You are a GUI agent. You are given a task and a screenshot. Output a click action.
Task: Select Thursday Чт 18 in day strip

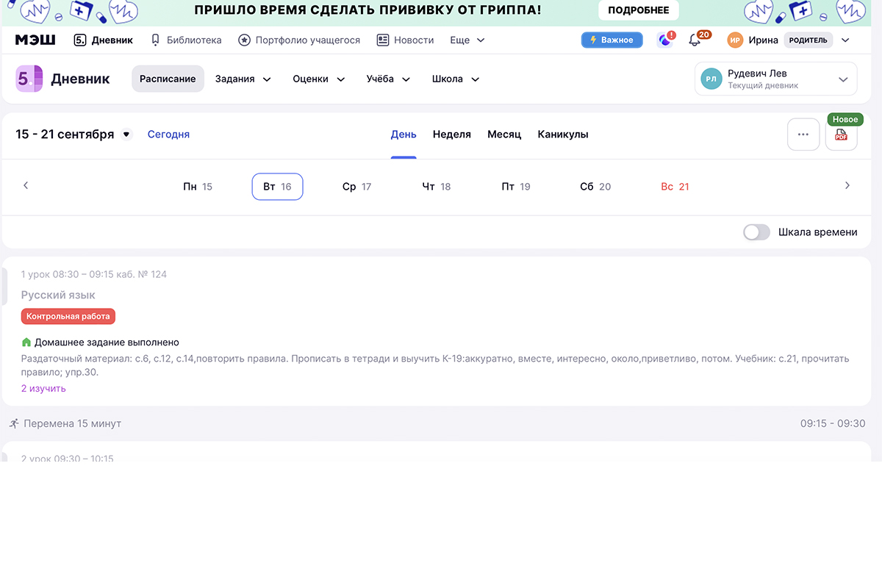point(437,187)
